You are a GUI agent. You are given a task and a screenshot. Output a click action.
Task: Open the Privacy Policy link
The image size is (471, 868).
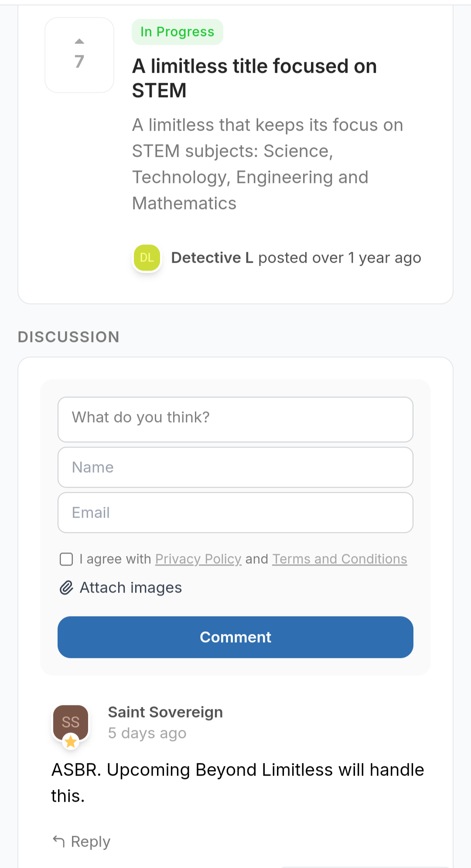click(198, 559)
